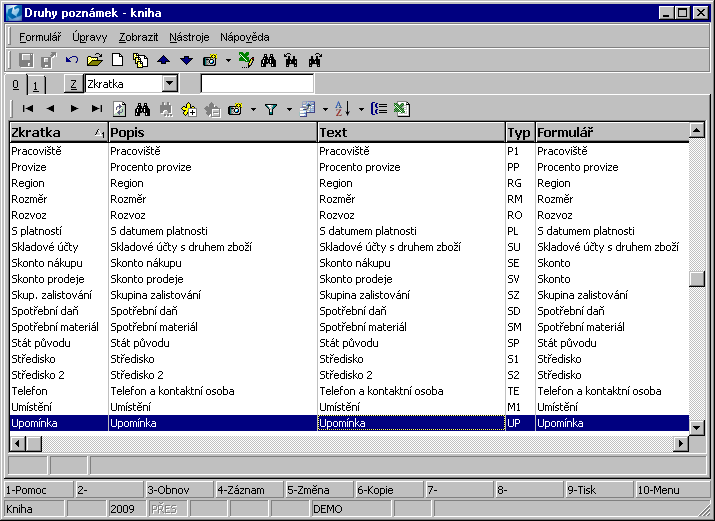
Task: Open the Formulář menu
Action: click(x=40, y=37)
